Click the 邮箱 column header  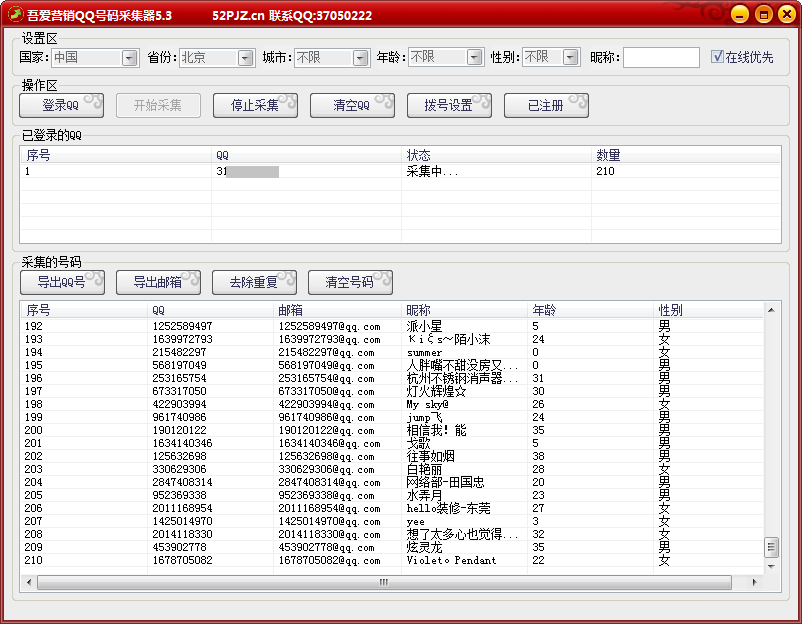tap(338, 310)
